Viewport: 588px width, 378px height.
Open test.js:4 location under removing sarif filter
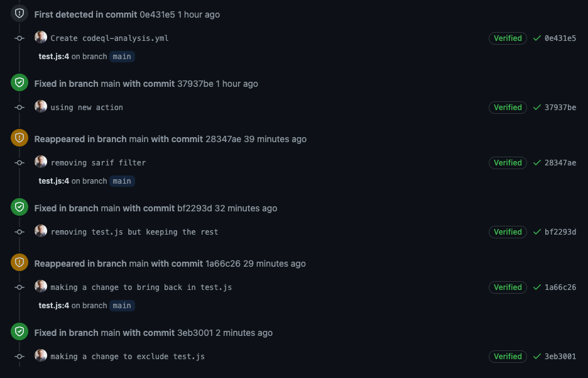[53, 181]
